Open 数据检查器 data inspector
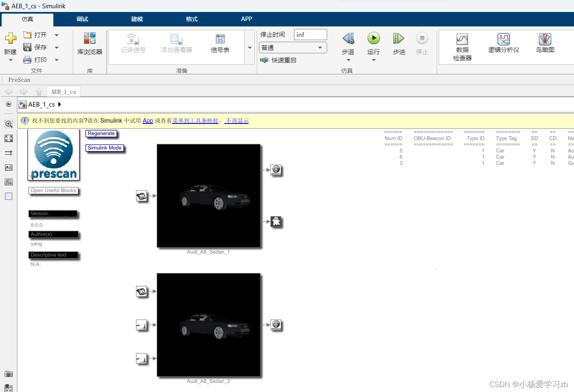The width and height of the screenshot is (574, 392). pos(462,47)
